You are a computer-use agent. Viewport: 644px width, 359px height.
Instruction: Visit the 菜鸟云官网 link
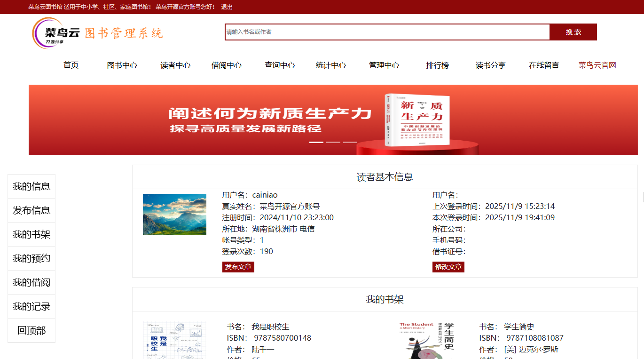597,65
